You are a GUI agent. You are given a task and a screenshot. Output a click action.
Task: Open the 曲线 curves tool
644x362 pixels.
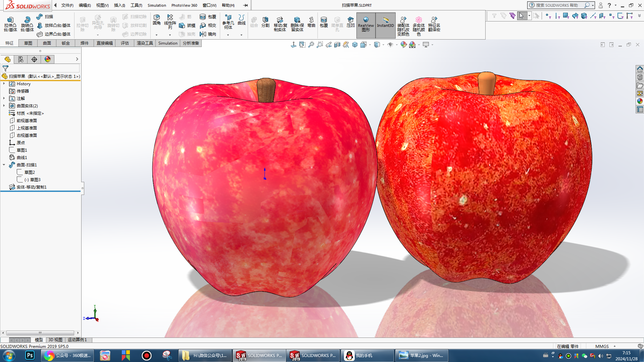[242, 20]
